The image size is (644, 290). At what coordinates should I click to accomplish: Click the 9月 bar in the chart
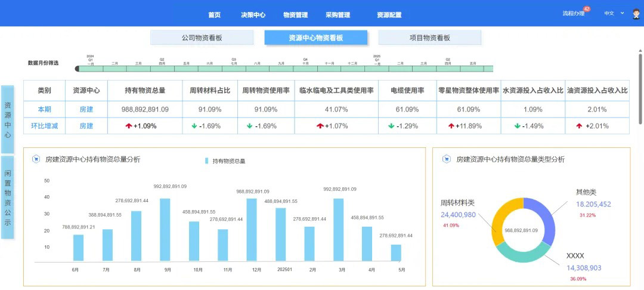pyautogui.click(x=165, y=230)
